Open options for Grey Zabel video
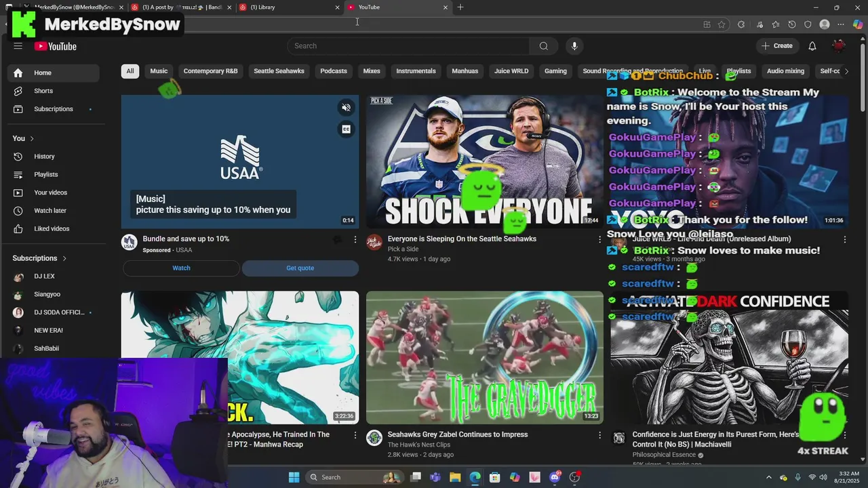The height and width of the screenshot is (488, 868). point(599,435)
